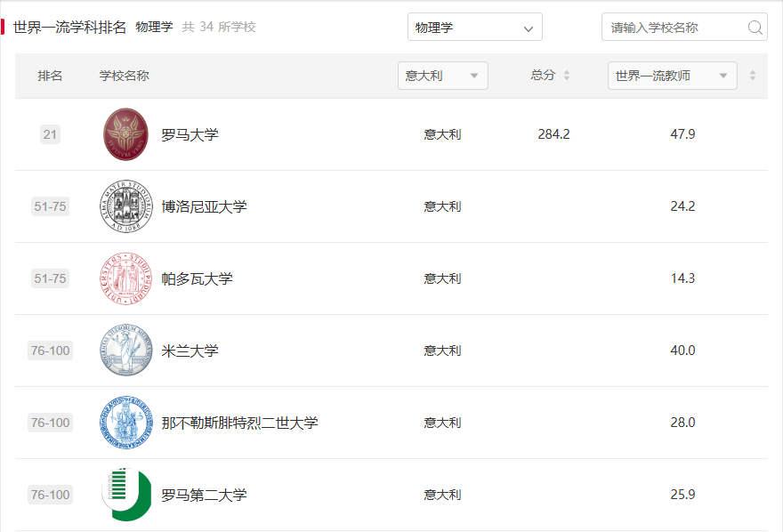Image resolution: width=783 pixels, height=532 pixels.
Task: Click the Naples Federico II blue logo
Action: pos(126,423)
